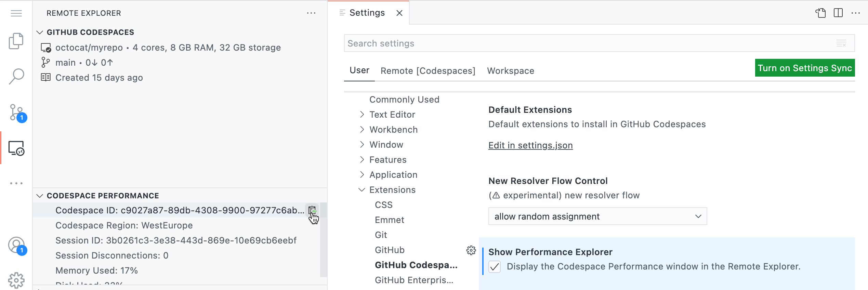Open the Remote Explorer activity icon
This screenshot has width=868, height=290.
[x=16, y=148]
